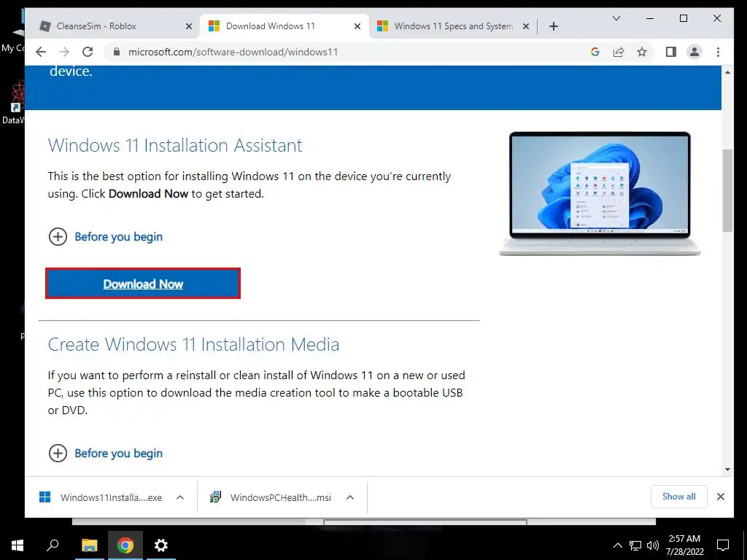Click the Google icon in address bar
This screenshot has width=747, height=560.
pyautogui.click(x=595, y=52)
